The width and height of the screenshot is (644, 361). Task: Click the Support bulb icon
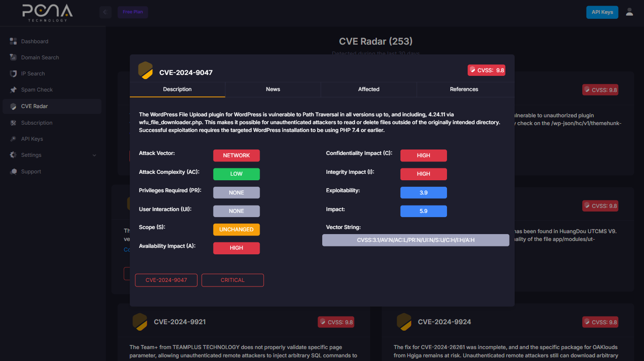tap(13, 172)
